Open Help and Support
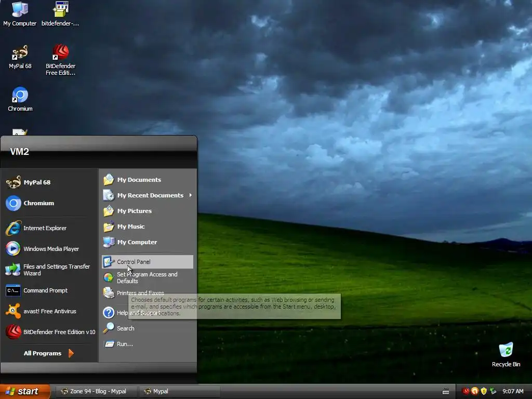This screenshot has height=399, width=532. [148, 312]
